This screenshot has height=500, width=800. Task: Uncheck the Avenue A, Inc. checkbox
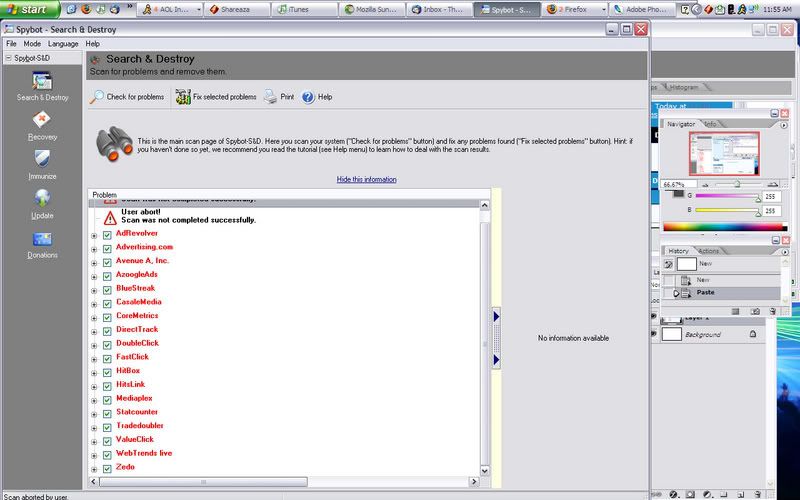coord(107,263)
